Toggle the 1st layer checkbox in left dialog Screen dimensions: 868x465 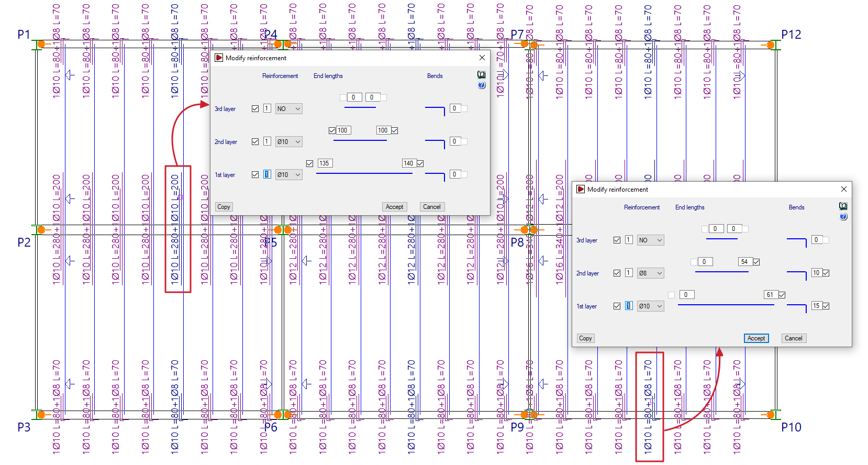pyautogui.click(x=255, y=174)
